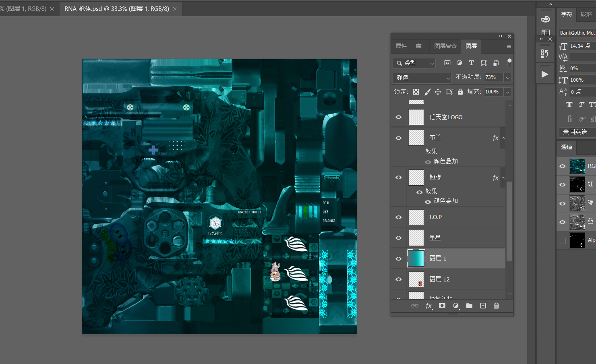Click the link layers icon
This screenshot has width=596, height=364.
[x=415, y=306]
